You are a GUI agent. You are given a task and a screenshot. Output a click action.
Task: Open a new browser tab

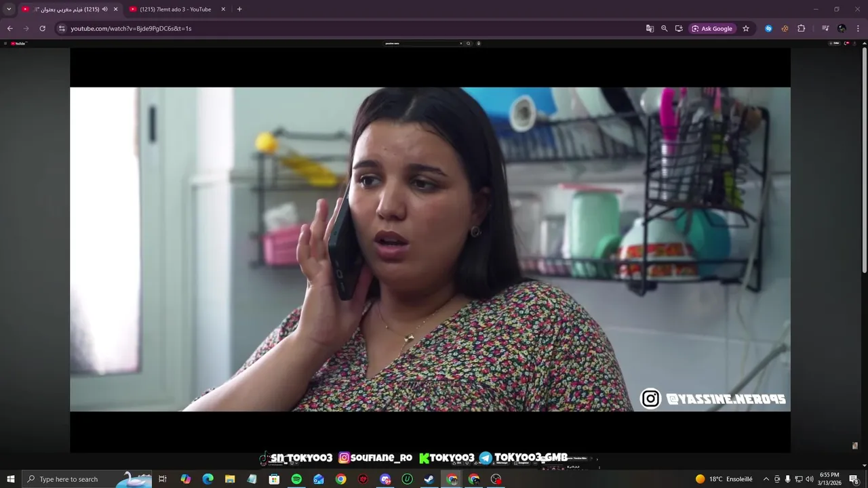(239, 9)
